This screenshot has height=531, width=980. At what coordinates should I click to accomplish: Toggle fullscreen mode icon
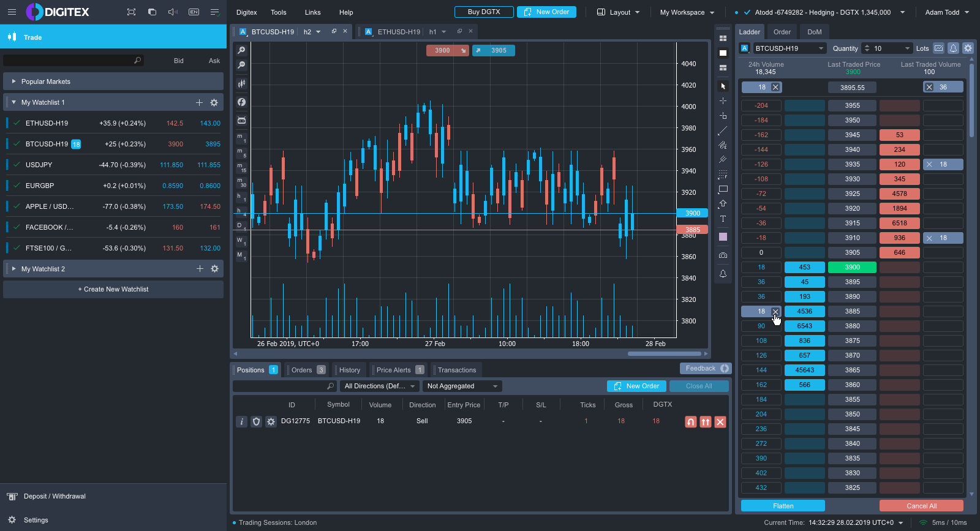[x=131, y=12]
